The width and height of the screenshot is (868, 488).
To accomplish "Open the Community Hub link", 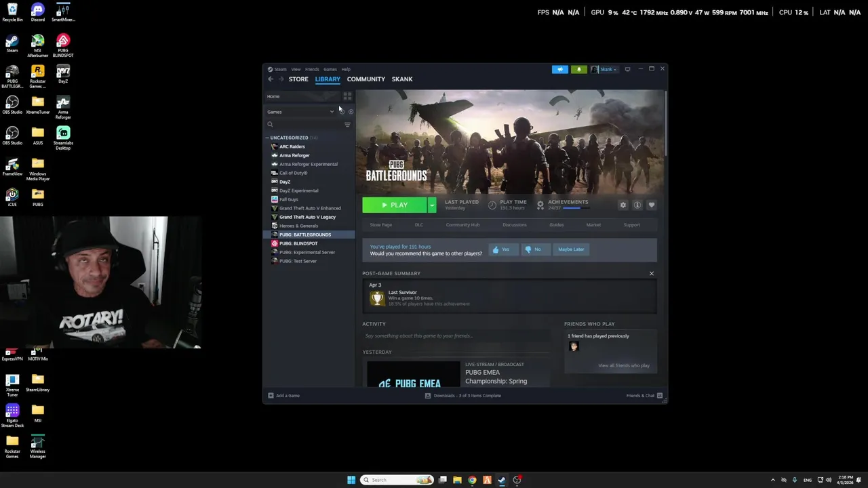I will (462, 225).
